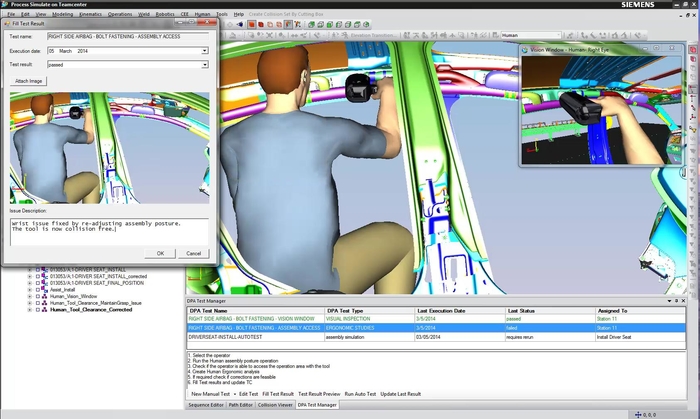
Task: Expand the Human_Vision_Window tree node
Action: click(x=30, y=296)
